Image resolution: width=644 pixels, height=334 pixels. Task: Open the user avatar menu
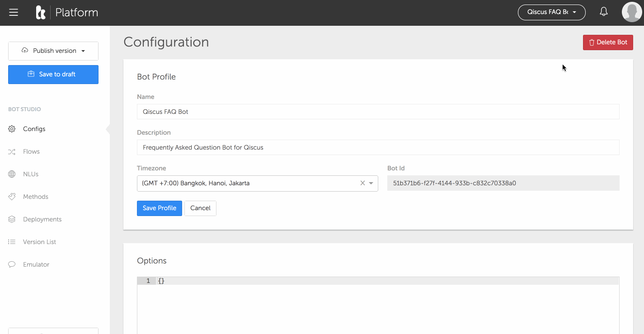point(632,12)
